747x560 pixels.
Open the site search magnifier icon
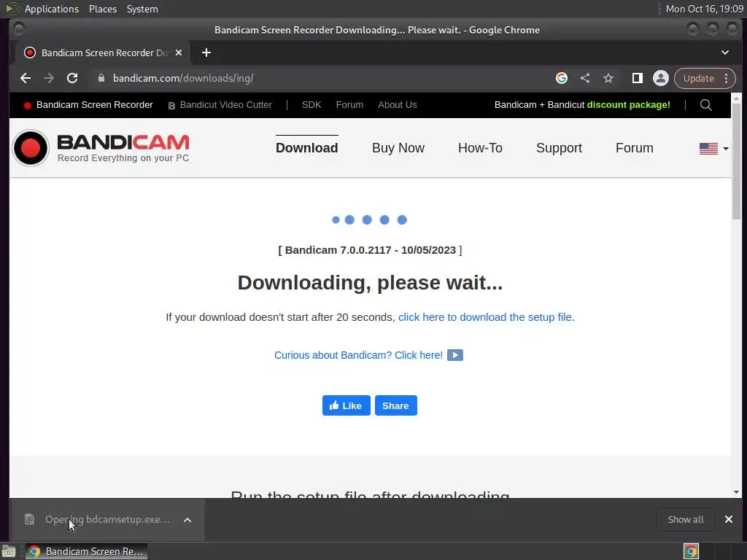click(706, 105)
